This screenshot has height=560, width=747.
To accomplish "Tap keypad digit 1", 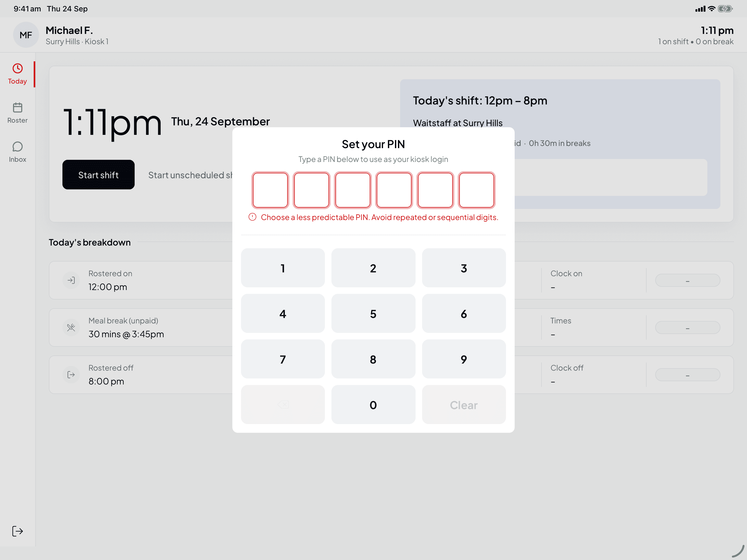I will pyautogui.click(x=283, y=268).
